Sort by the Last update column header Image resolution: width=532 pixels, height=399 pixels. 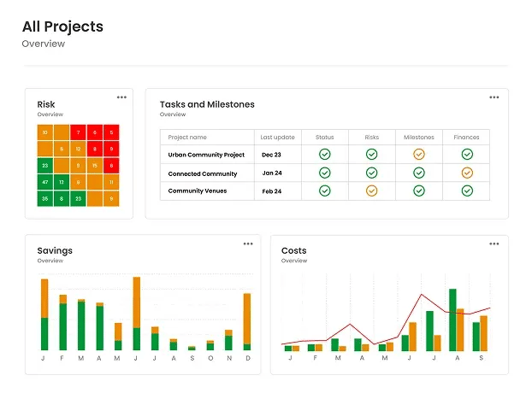(278, 138)
